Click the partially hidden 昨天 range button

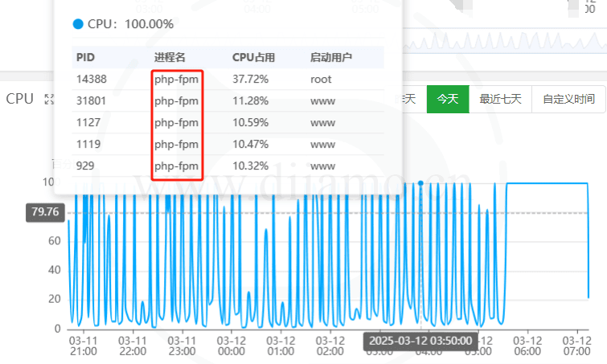pos(412,99)
